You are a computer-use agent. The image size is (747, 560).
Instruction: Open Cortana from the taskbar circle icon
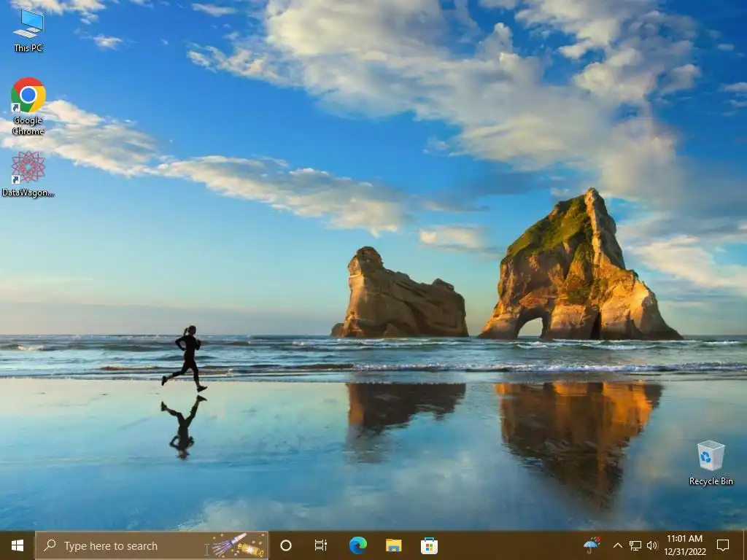point(286,545)
